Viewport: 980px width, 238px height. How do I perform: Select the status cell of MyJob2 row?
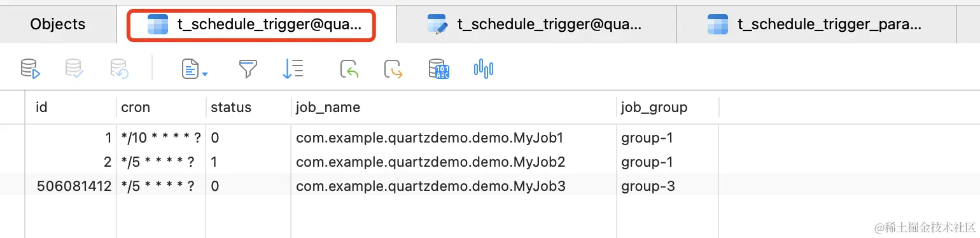pos(248,162)
